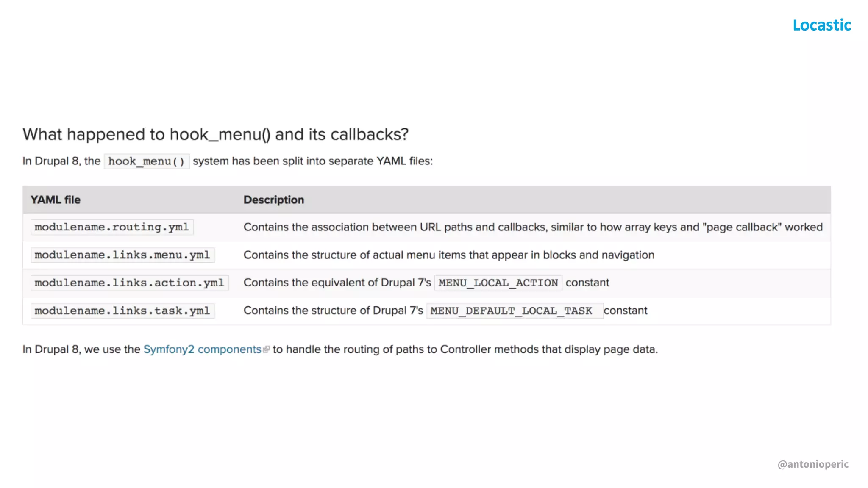Click the Description column header
868x488 pixels.
(x=274, y=200)
